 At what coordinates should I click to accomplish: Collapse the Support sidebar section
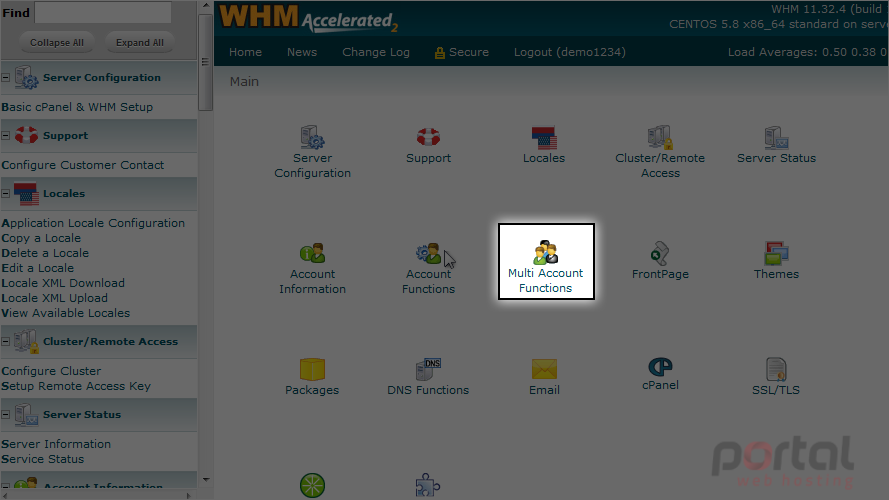pyautogui.click(x=6, y=135)
